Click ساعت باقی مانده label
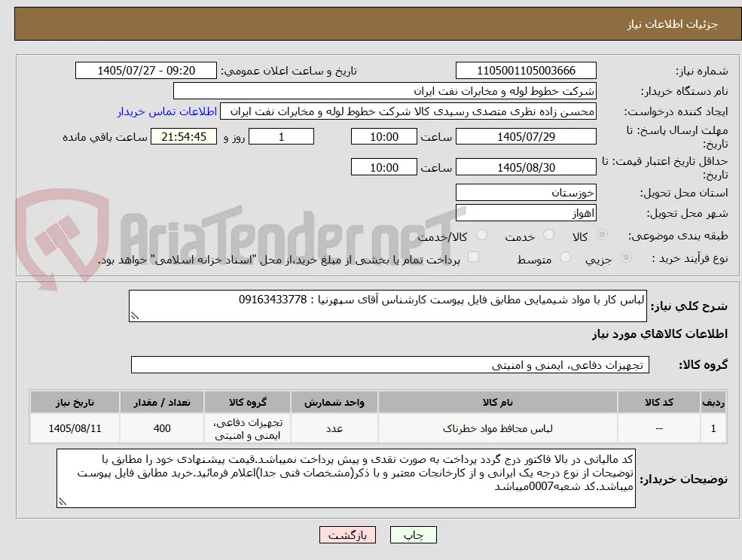The height and width of the screenshot is (560, 742). pos(105,137)
